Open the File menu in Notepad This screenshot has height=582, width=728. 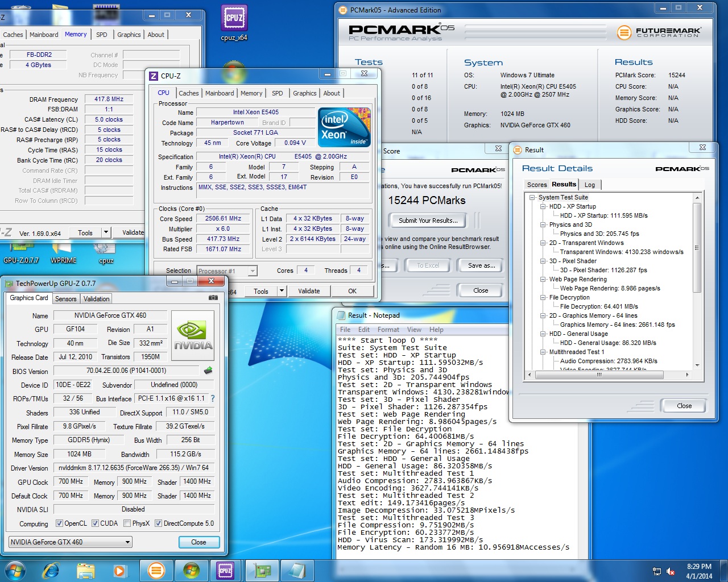tap(345, 330)
